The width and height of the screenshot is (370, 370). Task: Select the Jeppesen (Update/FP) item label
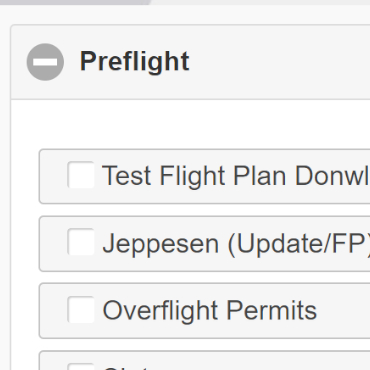click(x=236, y=244)
